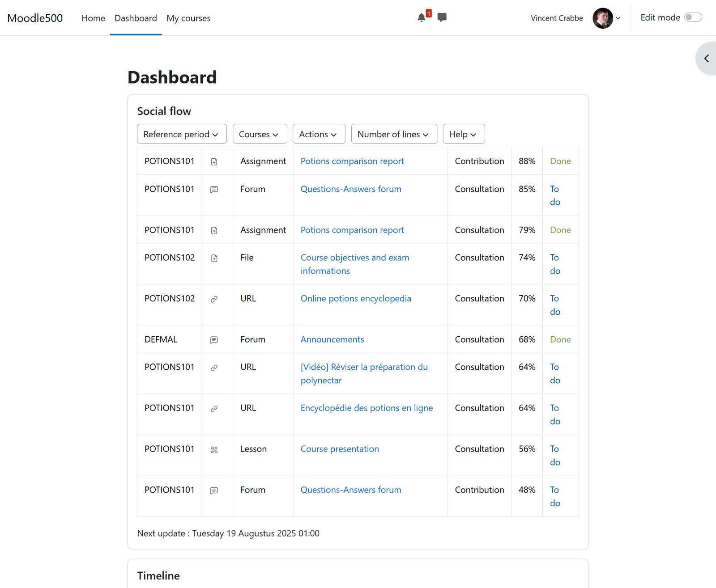Open Online potions encyclopedia link
716x588 pixels.
(356, 298)
